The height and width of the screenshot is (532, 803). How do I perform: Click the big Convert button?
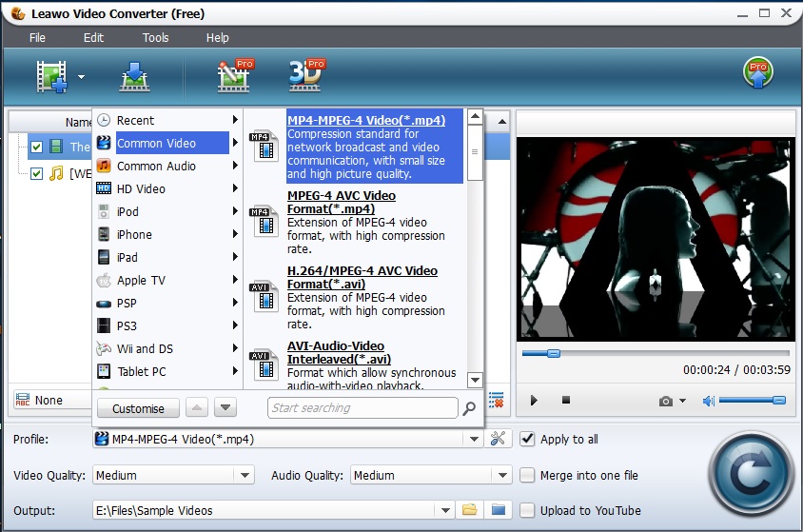(x=752, y=475)
